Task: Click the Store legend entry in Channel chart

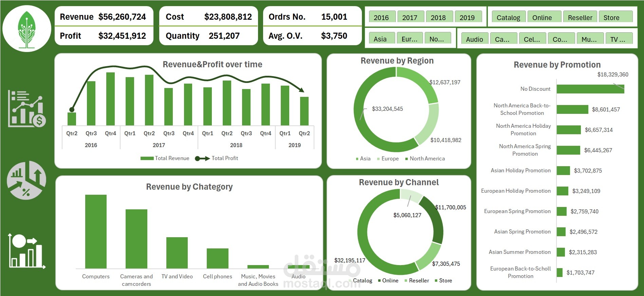Action: (x=443, y=281)
